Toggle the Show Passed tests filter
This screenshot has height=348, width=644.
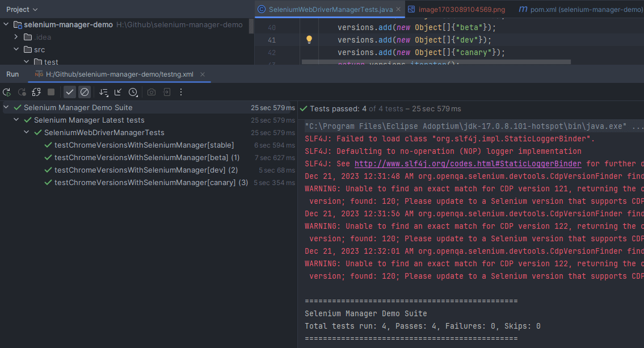[x=69, y=92]
